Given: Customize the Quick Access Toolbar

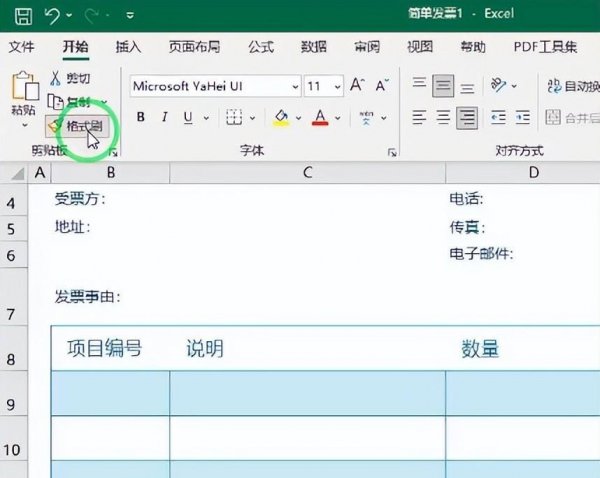Looking at the screenshot, I should [130, 16].
